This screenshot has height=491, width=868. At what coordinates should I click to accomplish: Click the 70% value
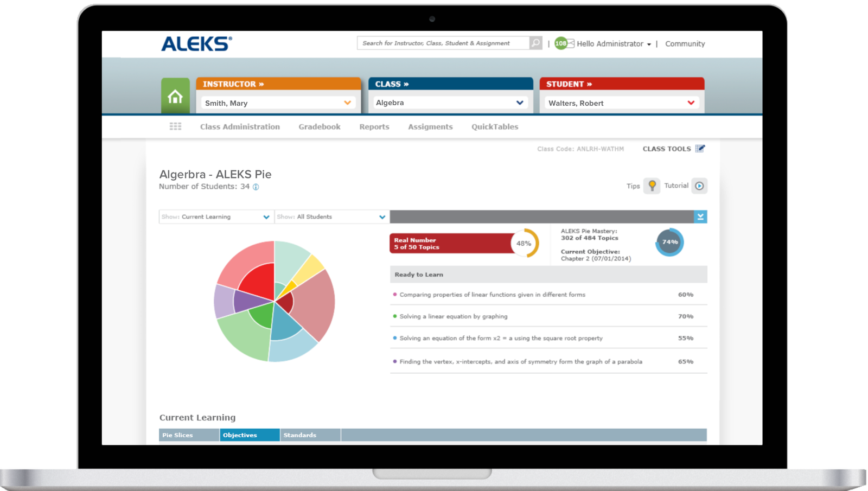point(686,316)
